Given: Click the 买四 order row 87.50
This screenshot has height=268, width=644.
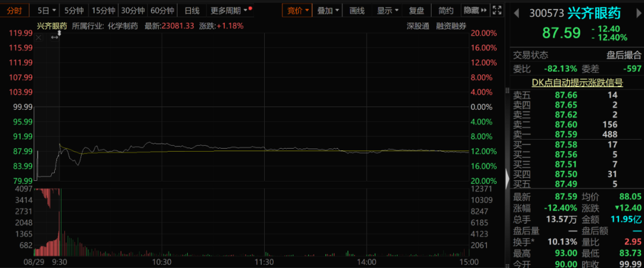Looking at the screenshot, I should (x=577, y=174).
